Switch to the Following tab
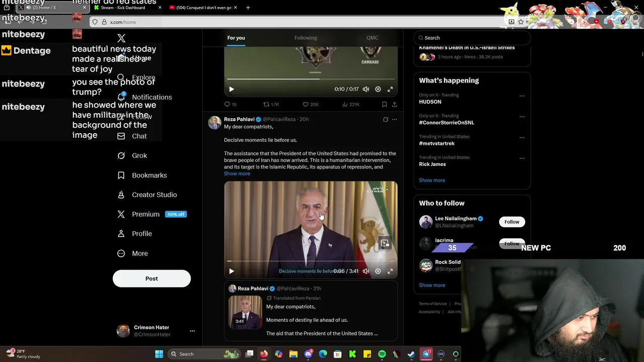This screenshot has height=362, width=644. (306, 38)
